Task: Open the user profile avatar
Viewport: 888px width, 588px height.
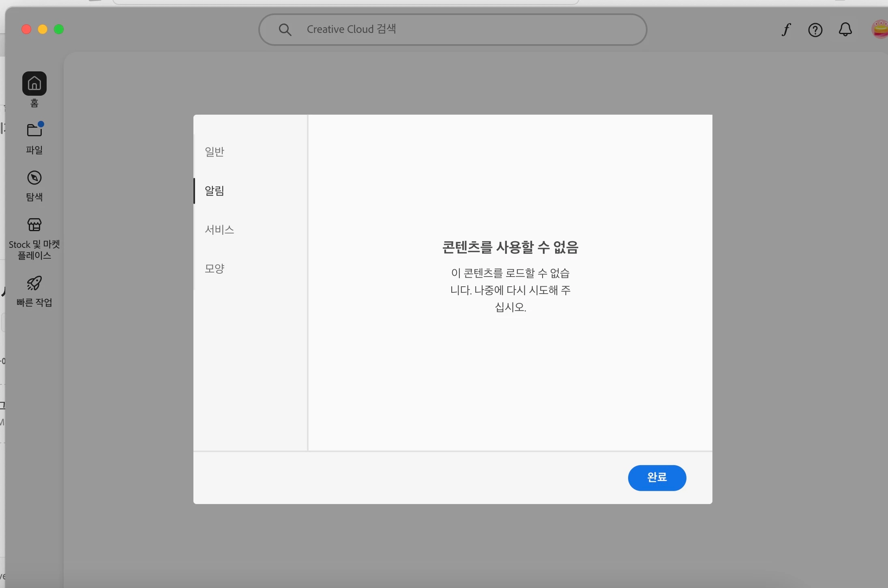Action: click(x=880, y=30)
